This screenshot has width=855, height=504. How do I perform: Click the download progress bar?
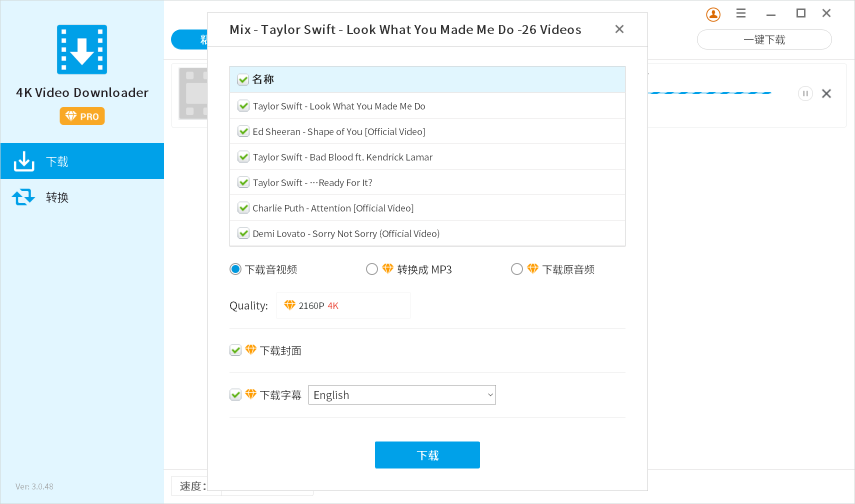709,93
